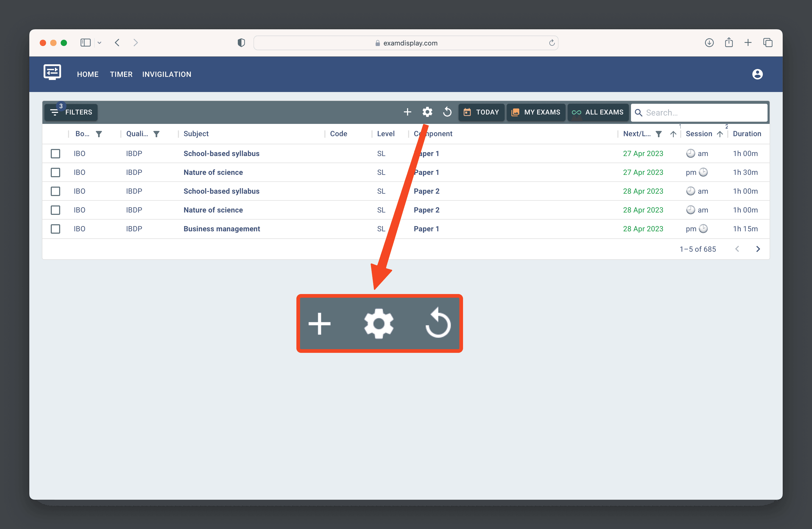This screenshot has height=529, width=812.
Task: Click the Safari share icon
Action: pos(729,42)
